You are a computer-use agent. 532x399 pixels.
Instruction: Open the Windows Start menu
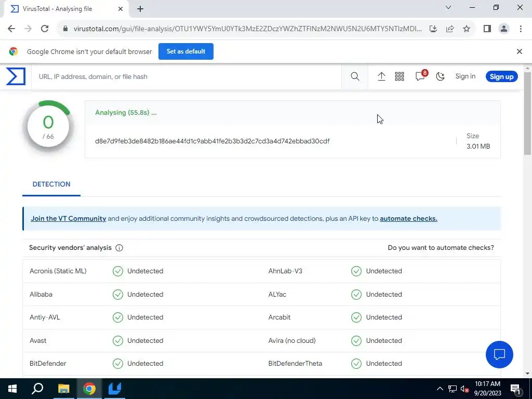(12, 389)
